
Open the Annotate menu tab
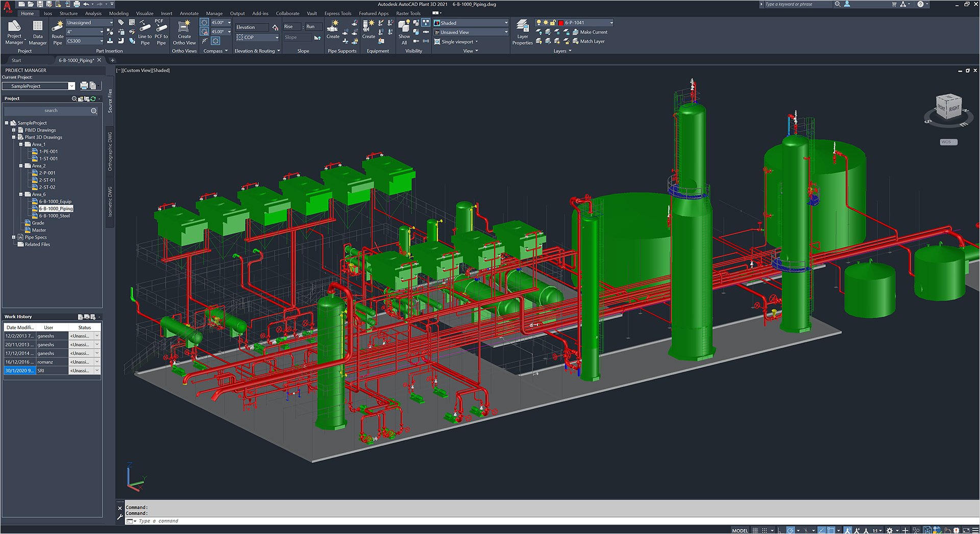[189, 13]
